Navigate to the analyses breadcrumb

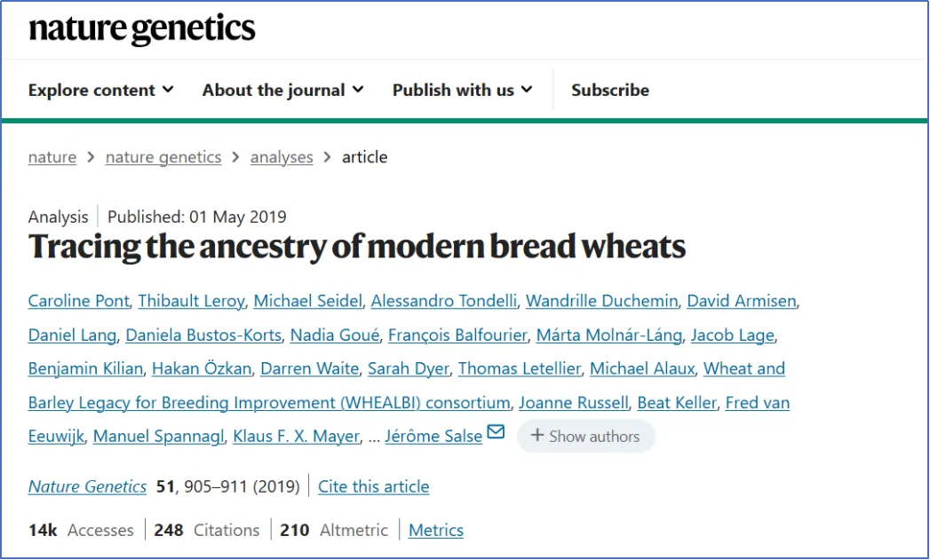point(282,157)
